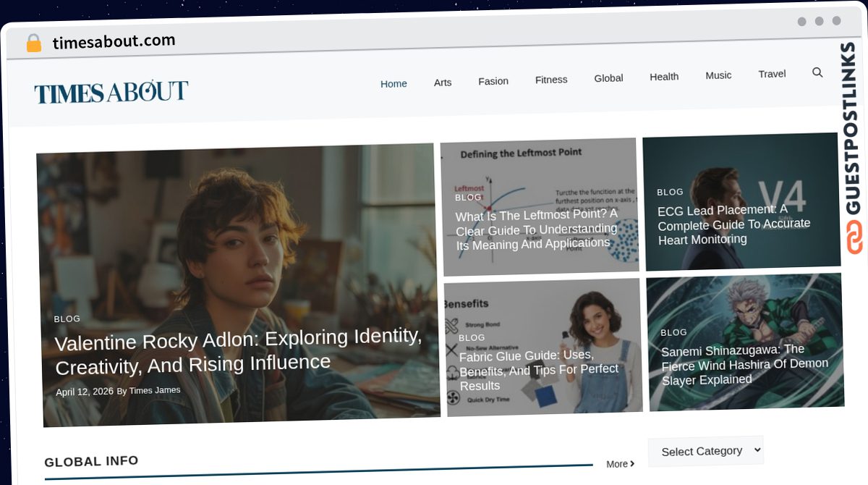Visit the Music category

click(x=718, y=75)
